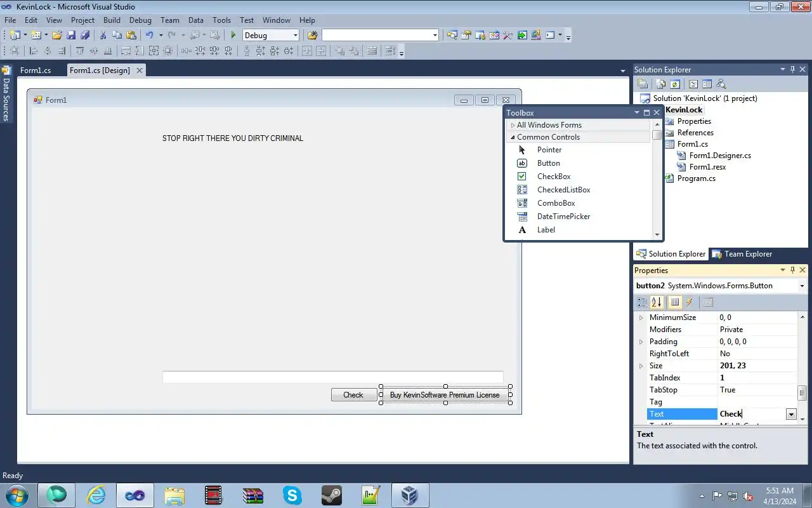Click the Buy KevinSoftware Premium License button
This screenshot has width=812, height=508.
(445, 395)
